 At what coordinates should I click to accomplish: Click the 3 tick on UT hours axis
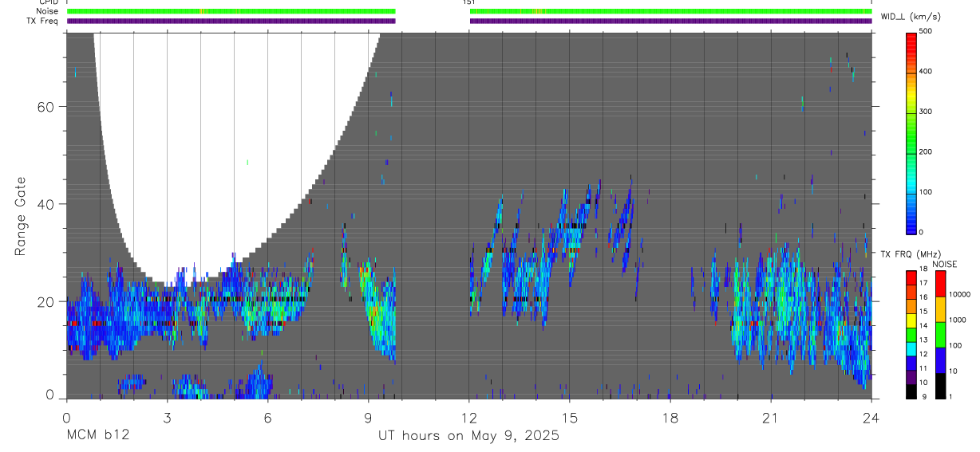[167, 417]
